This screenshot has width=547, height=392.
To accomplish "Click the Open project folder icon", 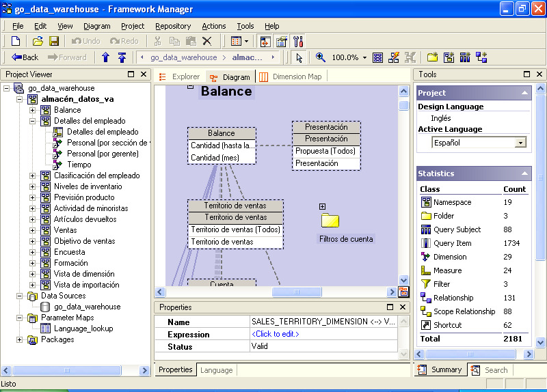I will 38,41.
